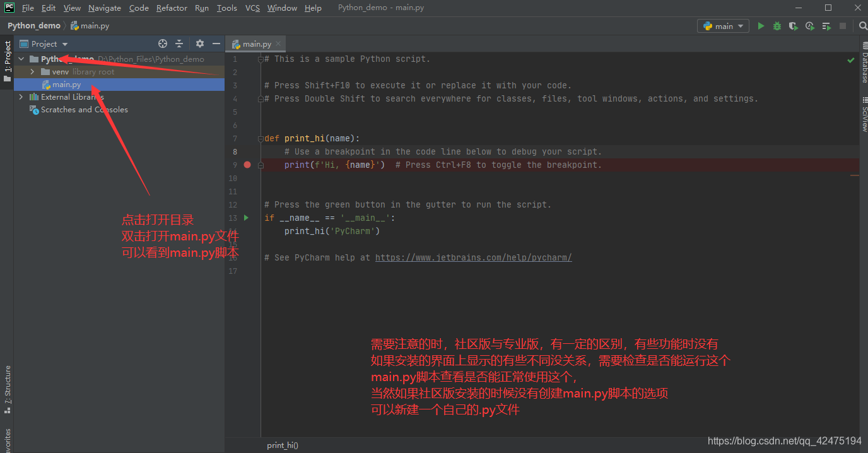
Task: Run the main configuration with green play button
Action: 761,26
